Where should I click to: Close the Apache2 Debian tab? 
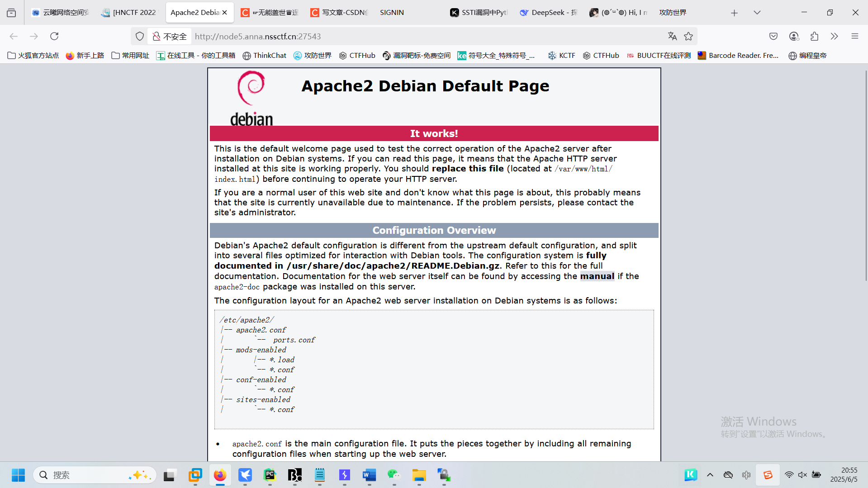[225, 13]
